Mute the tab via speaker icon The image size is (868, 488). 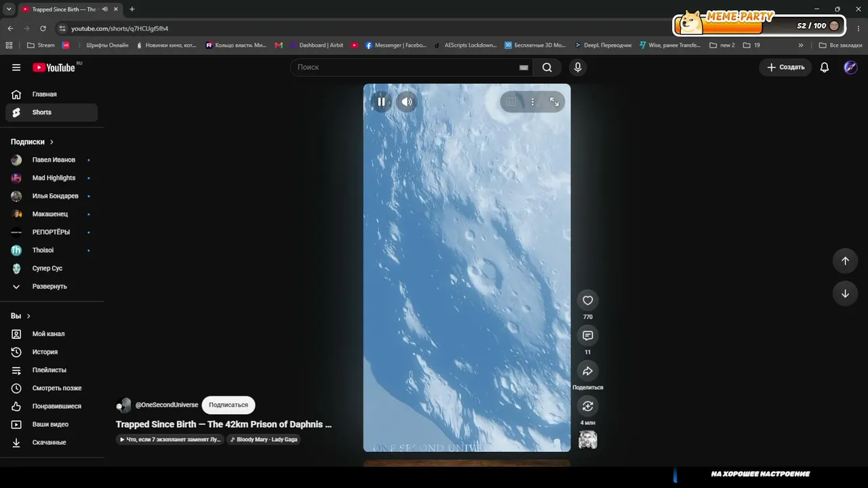click(104, 9)
